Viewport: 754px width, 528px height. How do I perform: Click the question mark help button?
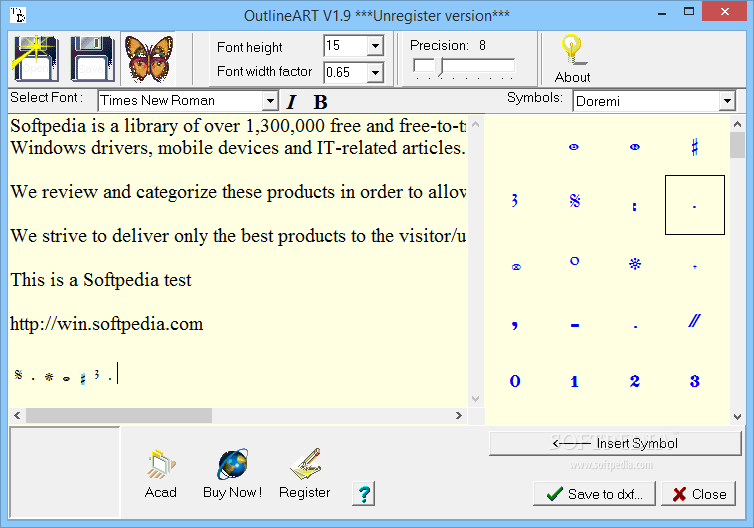[x=364, y=494]
